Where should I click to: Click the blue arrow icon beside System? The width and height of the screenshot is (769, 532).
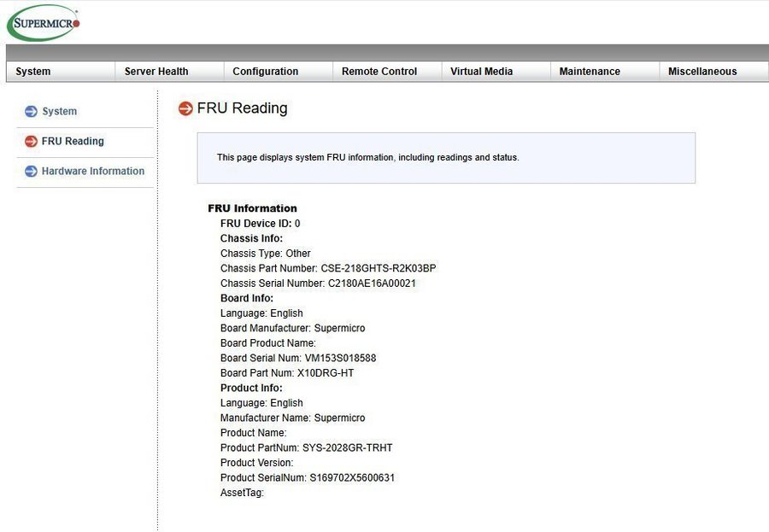(x=31, y=112)
